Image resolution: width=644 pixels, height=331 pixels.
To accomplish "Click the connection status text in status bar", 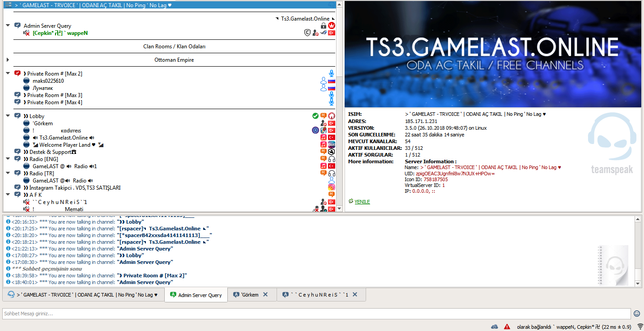I will pyautogui.click(x=574, y=327).
